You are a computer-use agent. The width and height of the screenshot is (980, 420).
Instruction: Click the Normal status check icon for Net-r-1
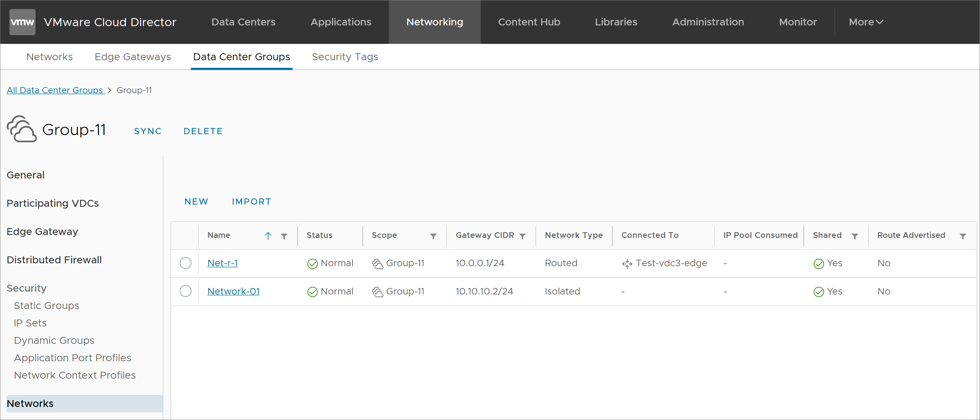point(313,263)
